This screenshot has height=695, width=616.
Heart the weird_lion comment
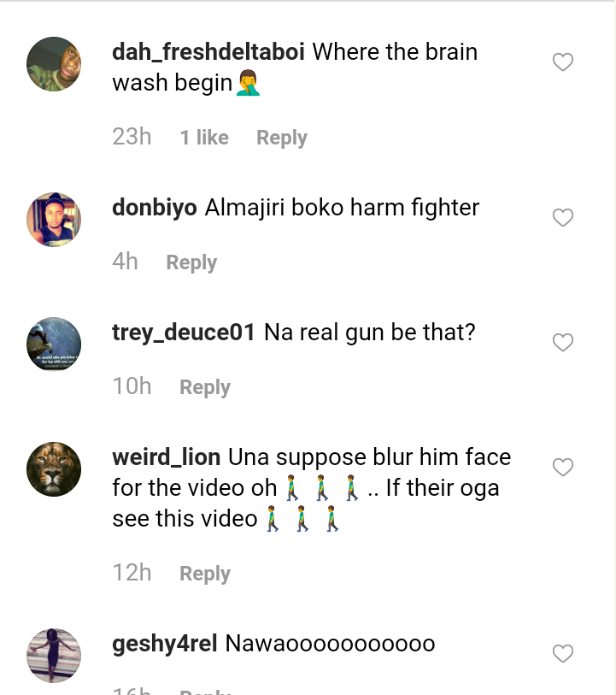click(x=562, y=468)
